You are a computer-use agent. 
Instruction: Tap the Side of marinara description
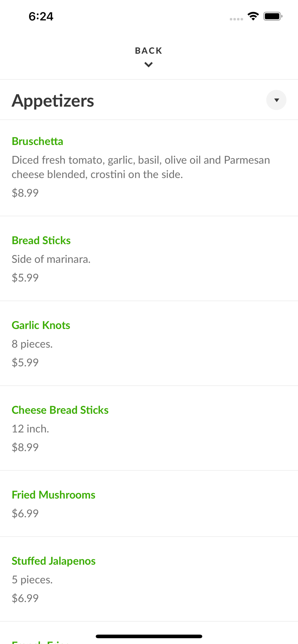[x=51, y=259]
